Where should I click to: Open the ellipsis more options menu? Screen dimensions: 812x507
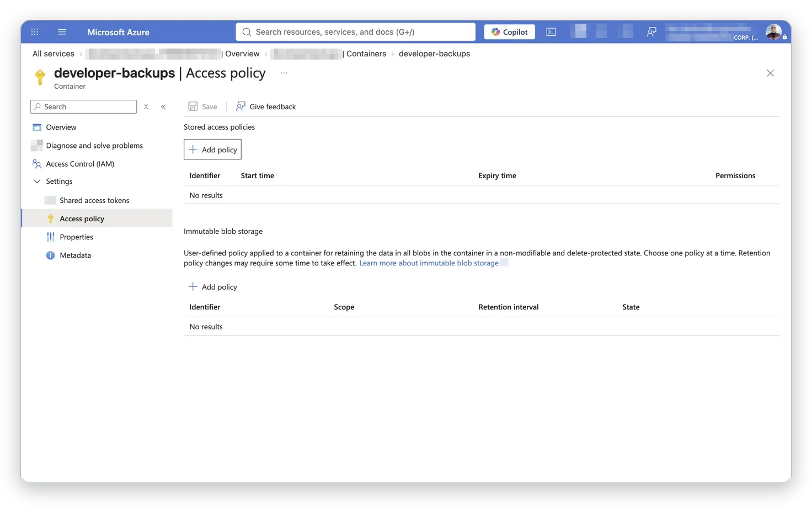click(284, 73)
